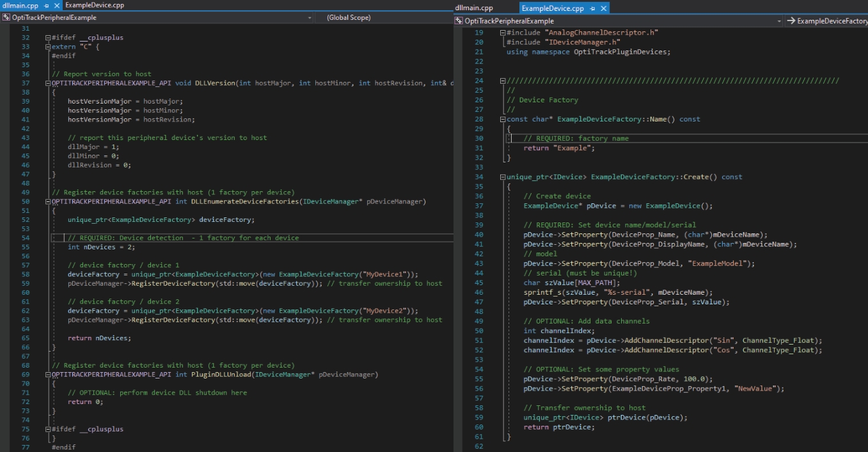The image size is (868, 452).
Task: Pin the active ExampleDevice.cpp tab
Action: coord(593,8)
